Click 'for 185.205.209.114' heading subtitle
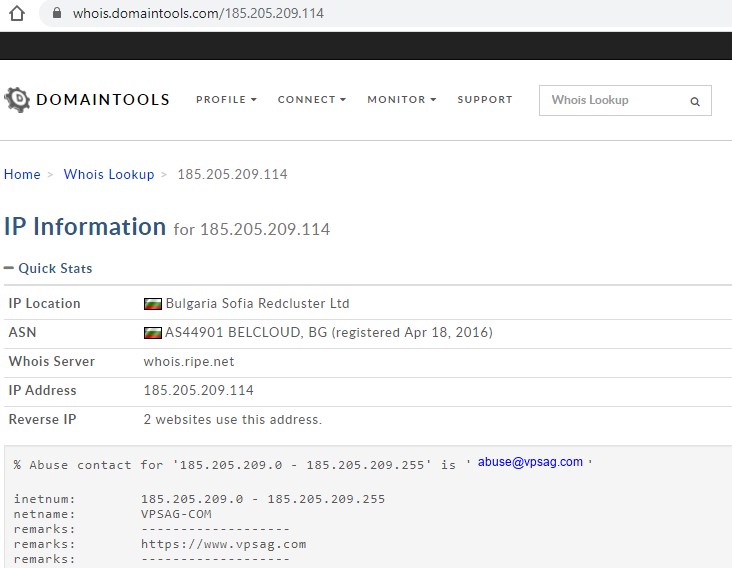The height and width of the screenshot is (568, 732). tap(252, 229)
